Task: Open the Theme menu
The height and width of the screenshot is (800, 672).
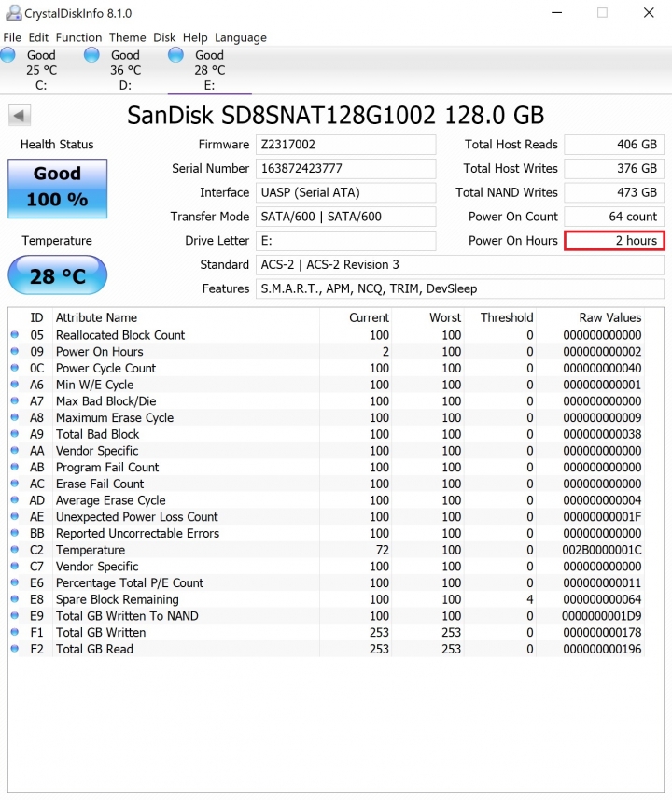Action: (128, 37)
